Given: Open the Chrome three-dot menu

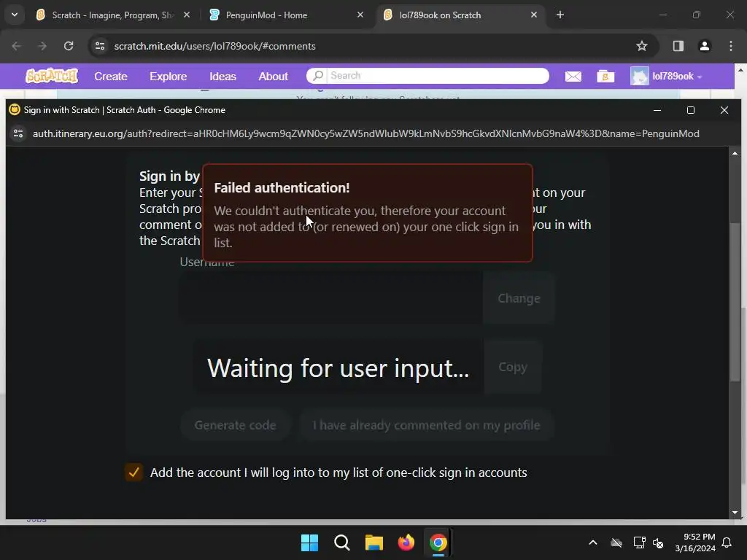Looking at the screenshot, I should (x=731, y=46).
